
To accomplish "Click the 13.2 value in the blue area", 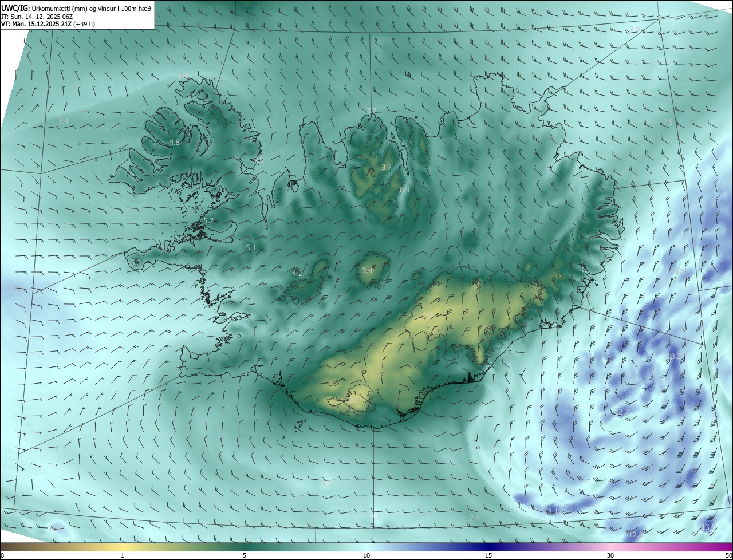I will (673, 357).
